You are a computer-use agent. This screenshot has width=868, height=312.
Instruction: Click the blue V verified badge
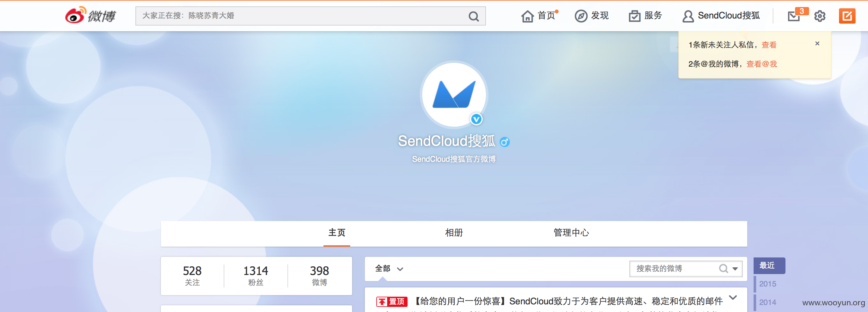476,119
